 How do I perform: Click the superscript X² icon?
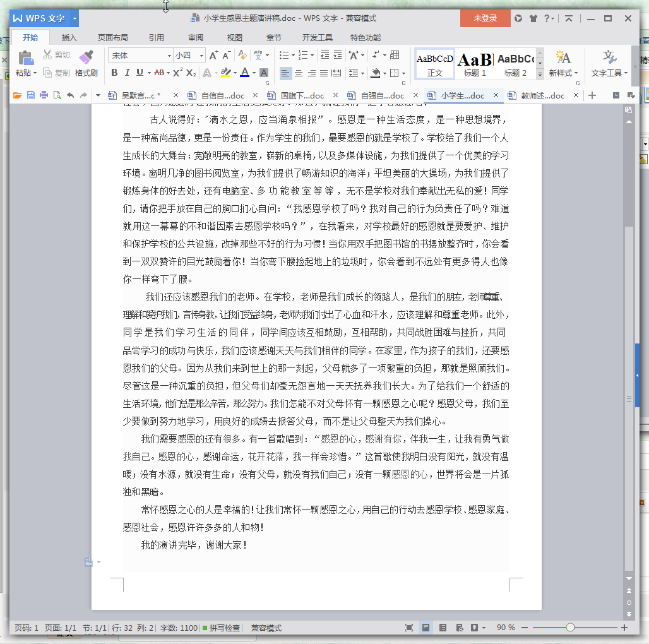click(x=177, y=73)
